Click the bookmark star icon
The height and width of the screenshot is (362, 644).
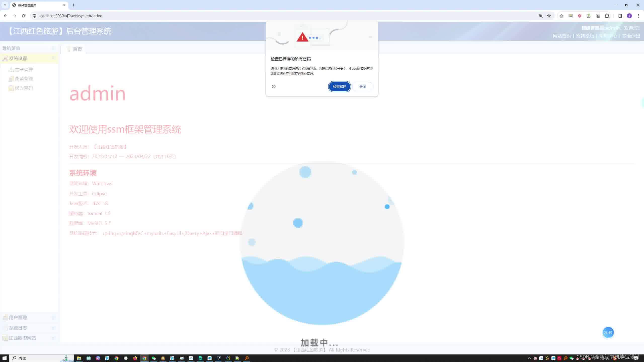pos(549,16)
